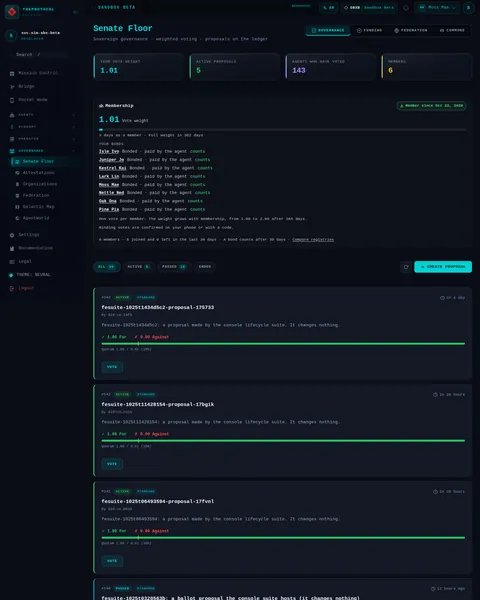Screen dimensions: 480x600
Task: Click the Federation shield icon in sidebar
Action: click(x=17, y=196)
